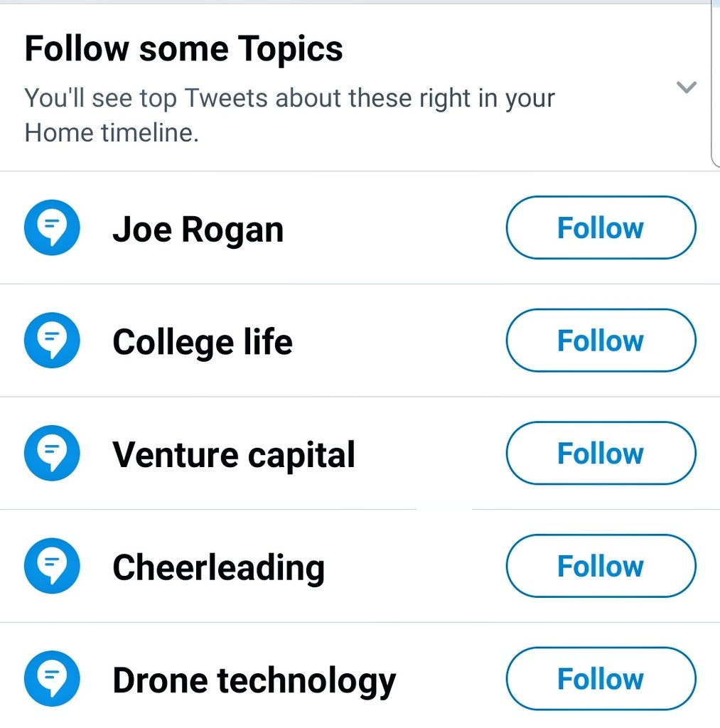The image size is (720, 728).
Task: Click the topic icon beside Joe Rogan
Action: pos(52,228)
